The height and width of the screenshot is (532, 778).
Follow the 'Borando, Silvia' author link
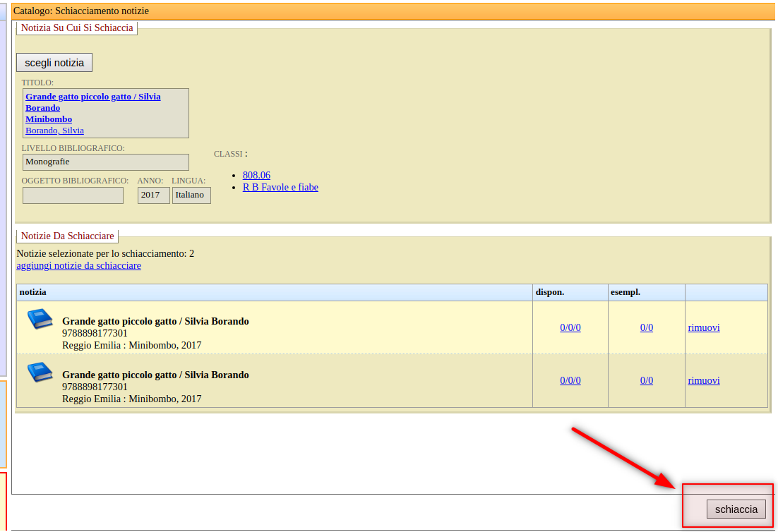point(54,131)
